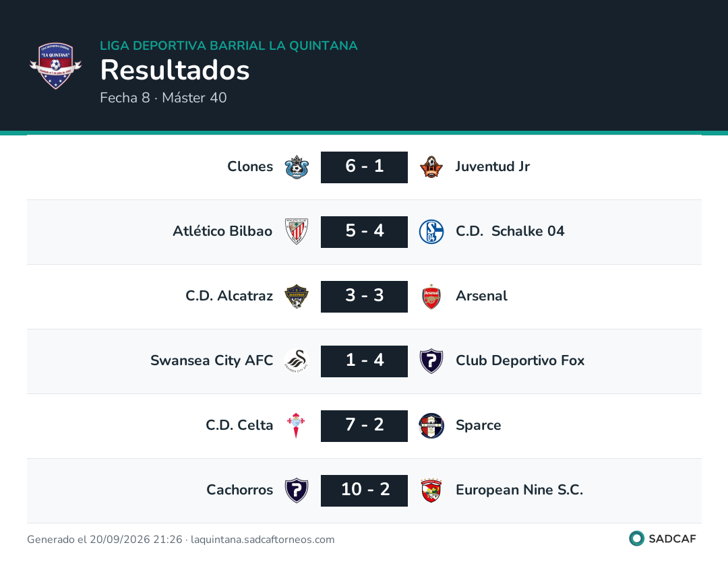Click the Clones team crest
This screenshot has width=728, height=574.
tap(297, 167)
